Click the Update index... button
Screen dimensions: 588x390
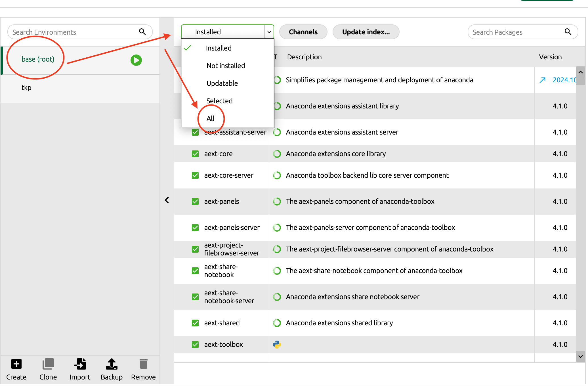click(x=366, y=32)
